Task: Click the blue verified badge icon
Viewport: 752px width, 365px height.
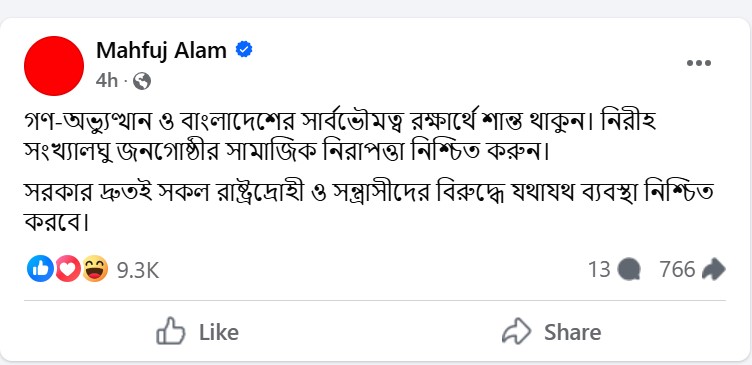Action: tap(244, 49)
